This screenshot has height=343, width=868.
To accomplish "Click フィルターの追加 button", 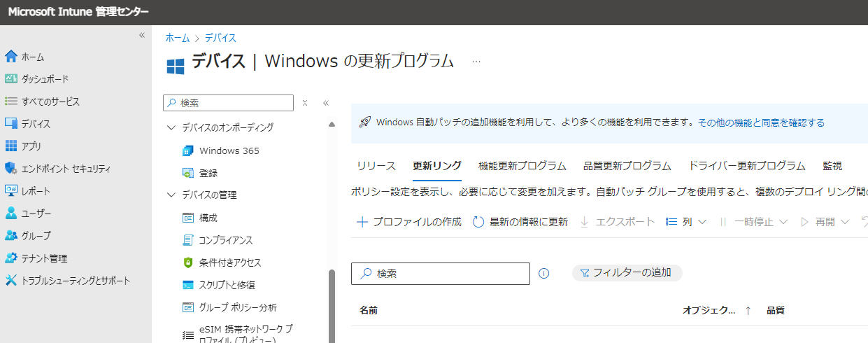I will 627,273.
